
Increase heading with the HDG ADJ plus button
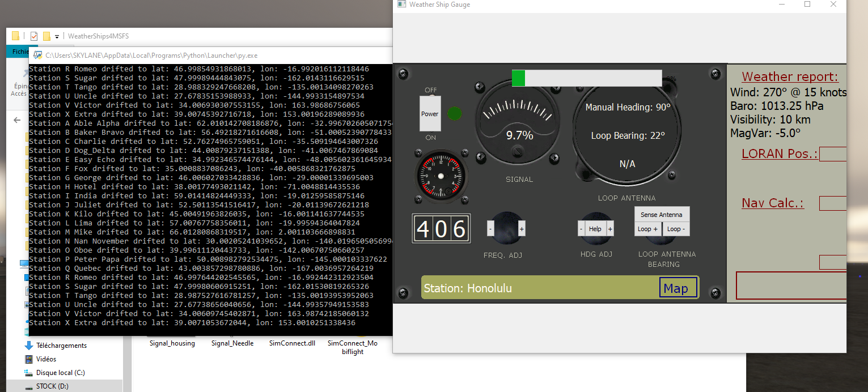pos(610,229)
